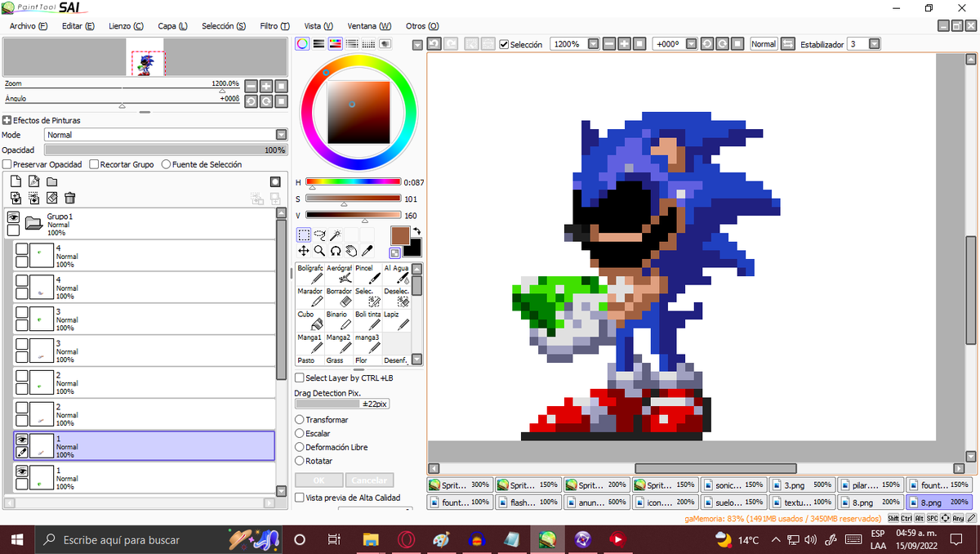Select the Borrador eraser brush
980x554 pixels.
[339, 297]
